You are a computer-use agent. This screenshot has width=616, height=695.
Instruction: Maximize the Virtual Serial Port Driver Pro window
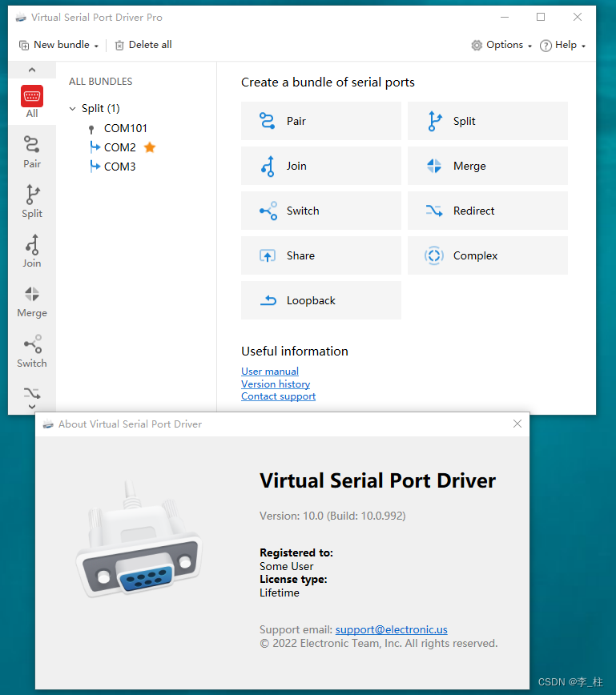541,17
